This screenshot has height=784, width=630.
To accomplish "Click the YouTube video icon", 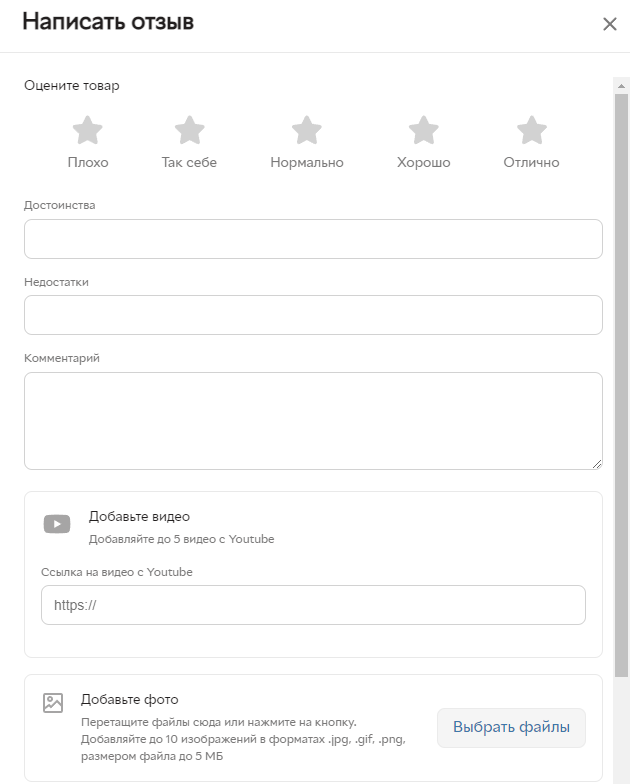I will pos(57,524).
